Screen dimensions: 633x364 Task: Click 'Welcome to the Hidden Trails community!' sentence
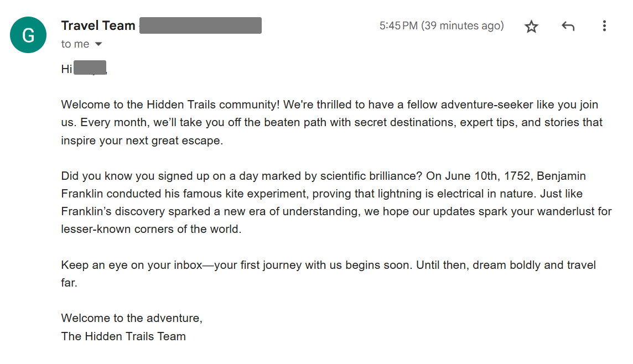point(170,105)
